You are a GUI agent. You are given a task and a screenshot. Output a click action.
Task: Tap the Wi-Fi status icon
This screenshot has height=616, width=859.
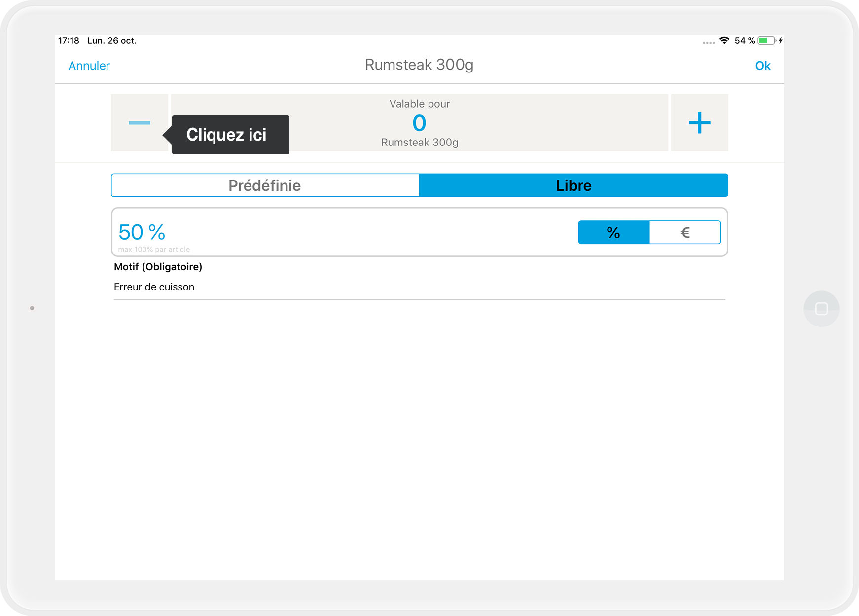[x=724, y=40]
